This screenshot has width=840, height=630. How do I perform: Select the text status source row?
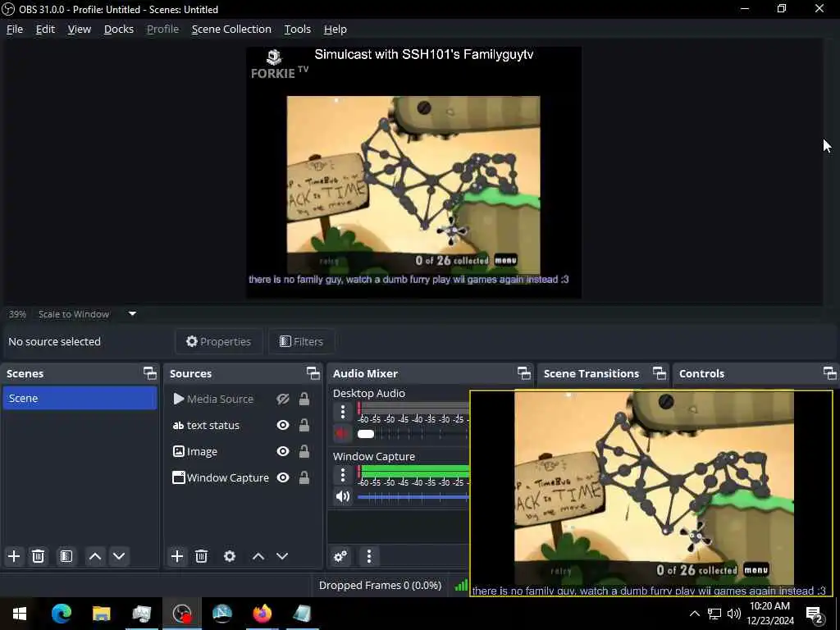(x=242, y=426)
